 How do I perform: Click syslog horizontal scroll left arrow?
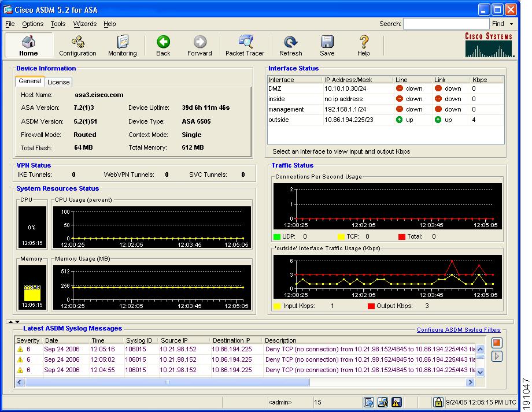[20, 382]
